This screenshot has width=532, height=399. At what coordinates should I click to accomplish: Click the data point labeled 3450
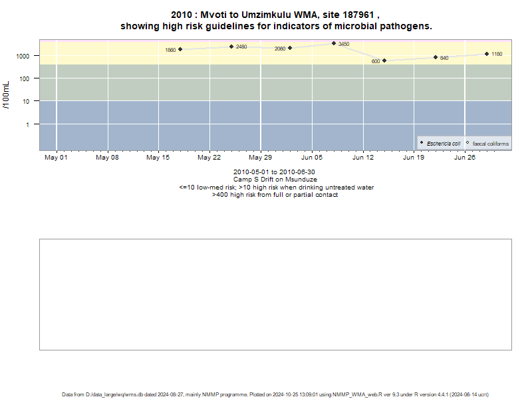[334, 43]
